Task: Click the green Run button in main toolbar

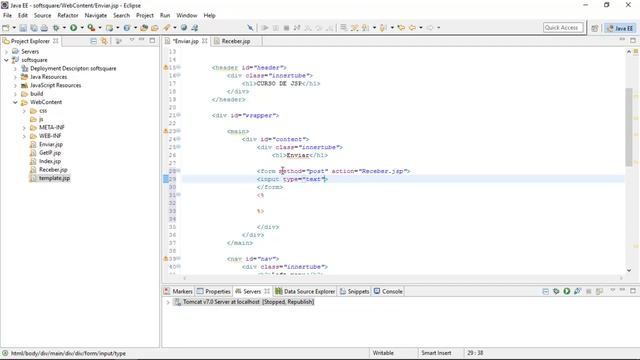Action: click(73, 28)
